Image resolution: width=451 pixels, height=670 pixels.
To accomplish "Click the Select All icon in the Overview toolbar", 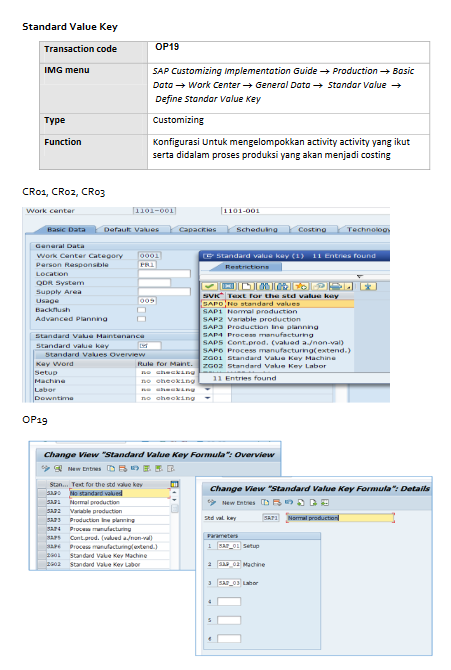I will pos(147,468).
